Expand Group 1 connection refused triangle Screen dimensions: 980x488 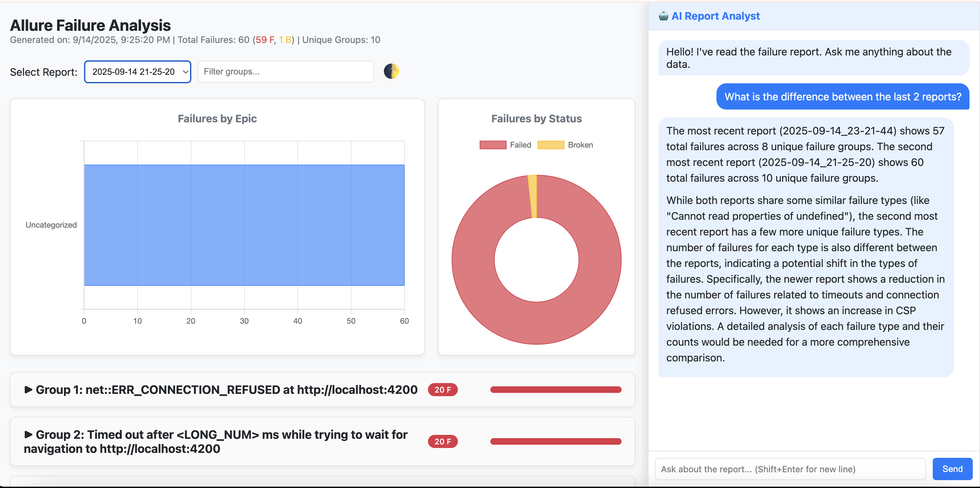point(28,389)
